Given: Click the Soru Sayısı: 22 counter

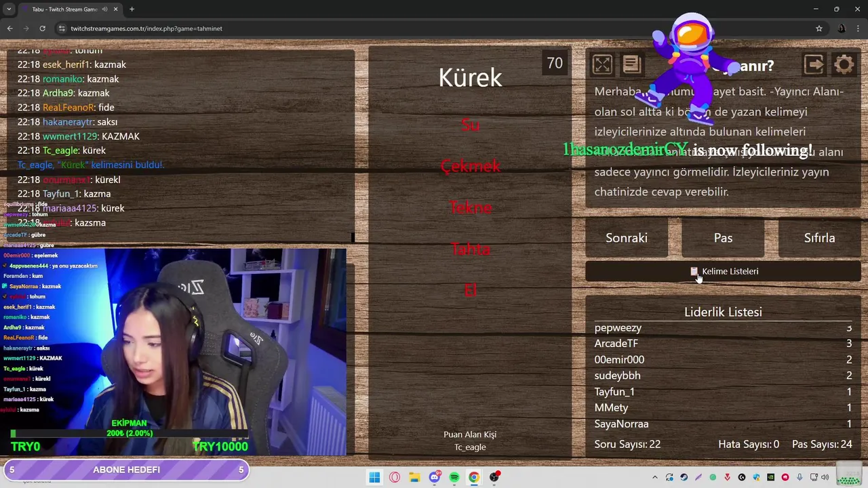Looking at the screenshot, I should click(627, 445).
